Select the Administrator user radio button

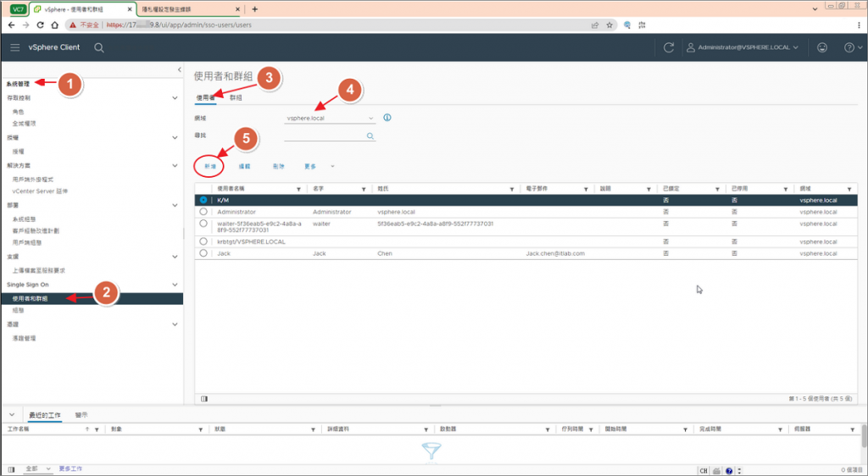[x=203, y=212]
